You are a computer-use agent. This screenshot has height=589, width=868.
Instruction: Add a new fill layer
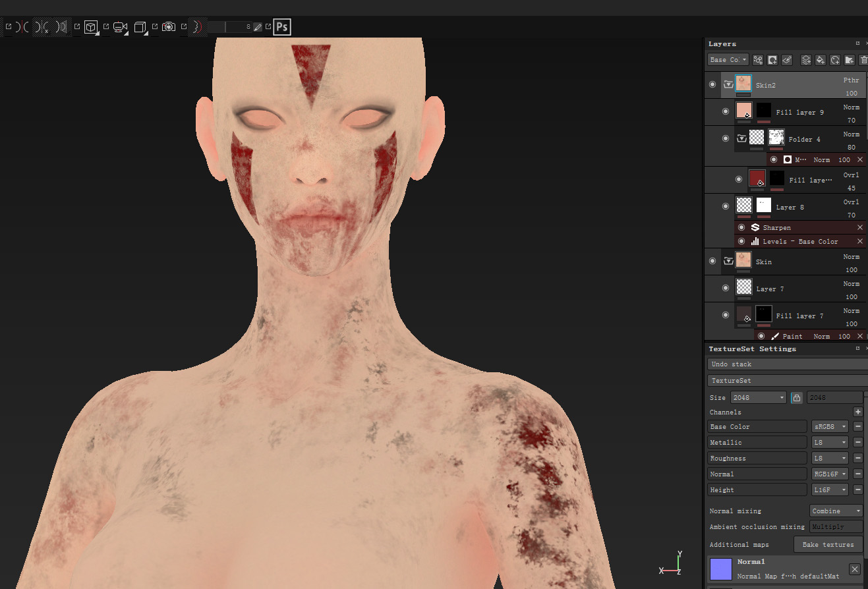click(x=821, y=60)
